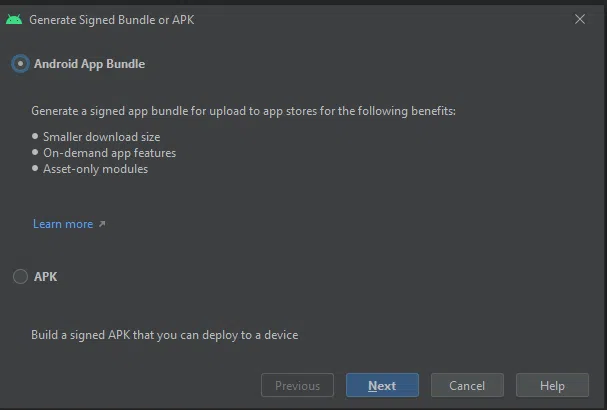
Task: Cancel the signing wizard
Action: coord(467,385)
